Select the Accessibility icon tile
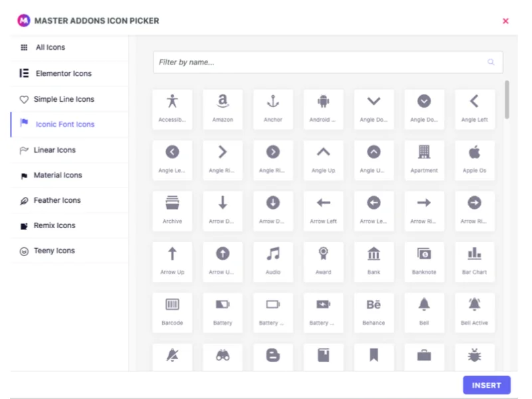 (172, 109)
